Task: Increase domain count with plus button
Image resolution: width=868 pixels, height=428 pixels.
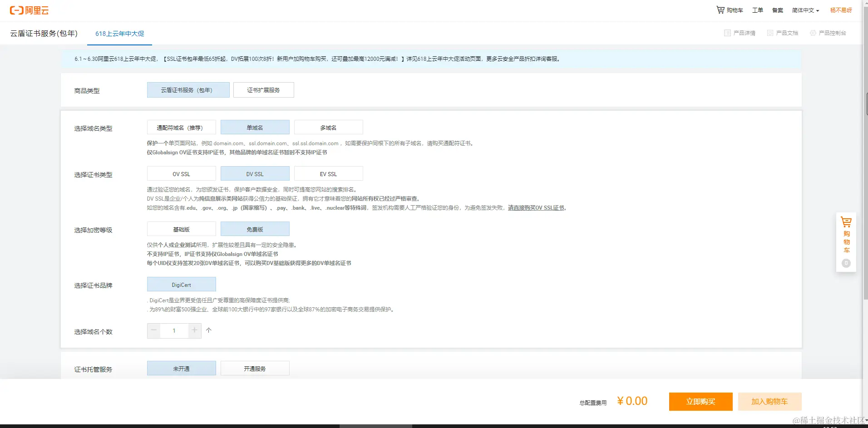Action: (194, 330)
